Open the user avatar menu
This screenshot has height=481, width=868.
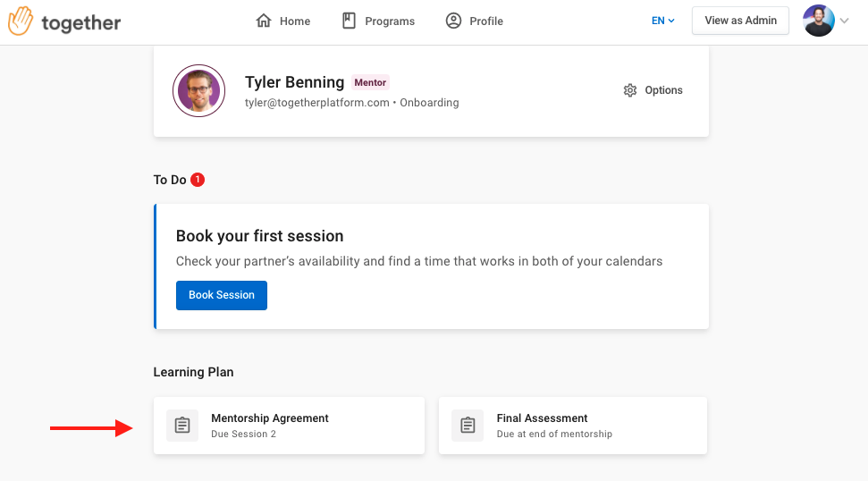819,21
